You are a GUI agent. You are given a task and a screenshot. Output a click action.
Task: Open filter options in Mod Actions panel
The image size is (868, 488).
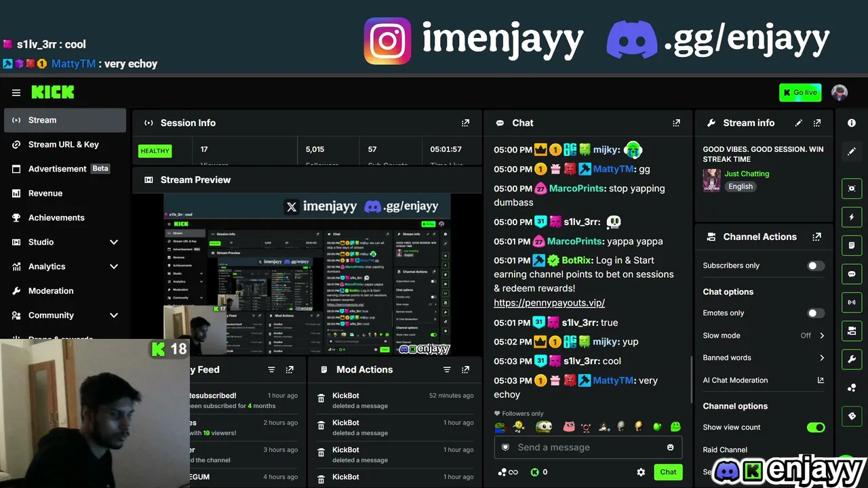[447, 369]
